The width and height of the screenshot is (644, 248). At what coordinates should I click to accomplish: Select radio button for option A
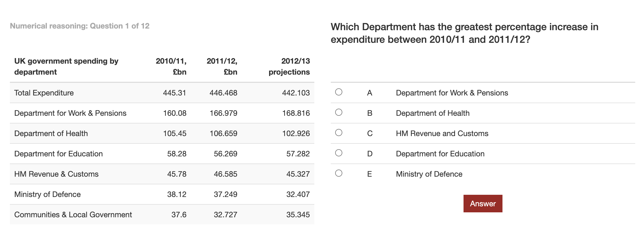tap(339, 92)
